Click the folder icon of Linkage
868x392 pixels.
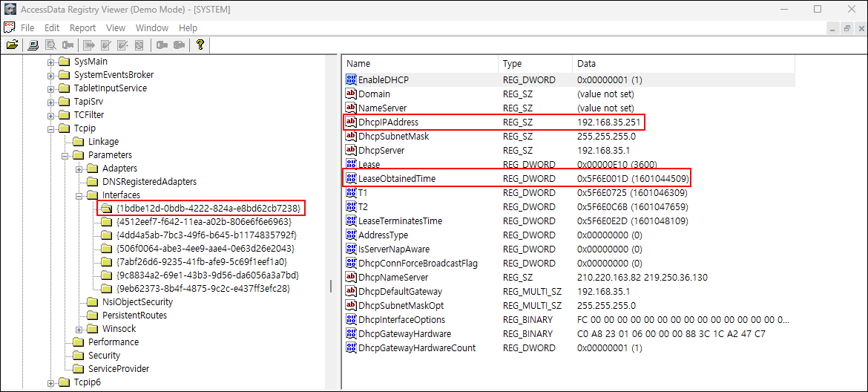(x=79, y=142)
